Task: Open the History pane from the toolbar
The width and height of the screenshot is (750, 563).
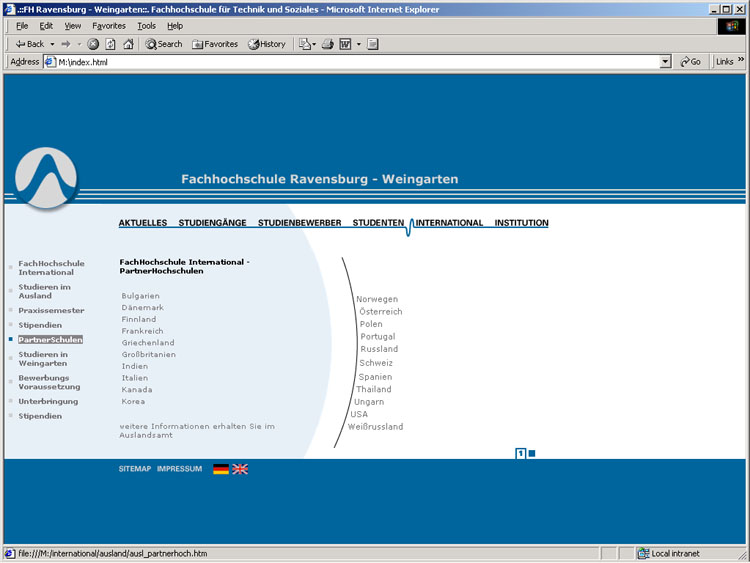Action: pos(267,44)
